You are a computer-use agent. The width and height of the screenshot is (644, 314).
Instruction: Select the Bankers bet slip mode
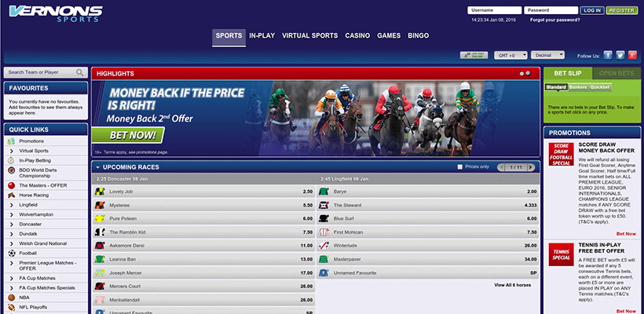point(578,87)
